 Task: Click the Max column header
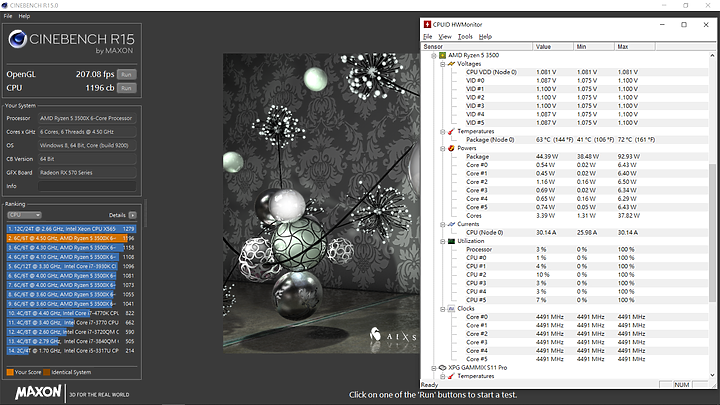pyautogui.click(x=635, y=46)
